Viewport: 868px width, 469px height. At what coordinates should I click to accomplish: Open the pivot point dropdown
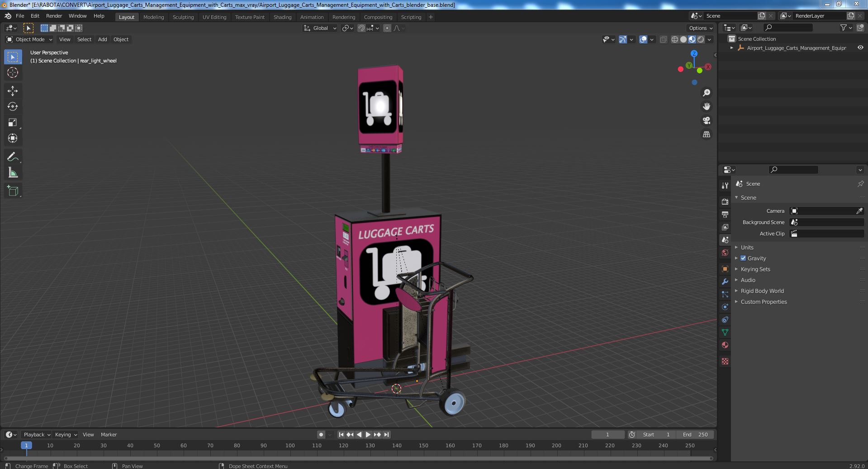click(x=347, y=28)
